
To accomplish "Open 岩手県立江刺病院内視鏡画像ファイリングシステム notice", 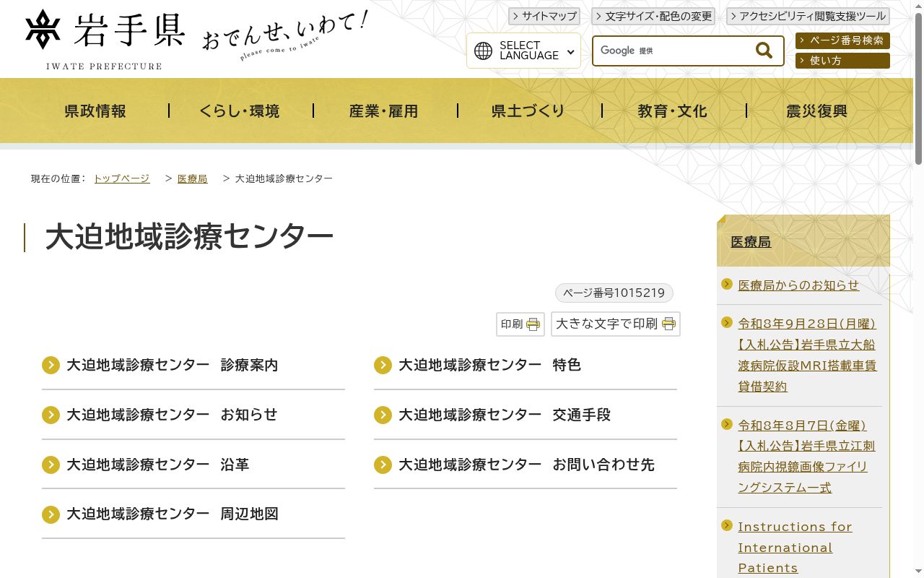I will [806, 457].
